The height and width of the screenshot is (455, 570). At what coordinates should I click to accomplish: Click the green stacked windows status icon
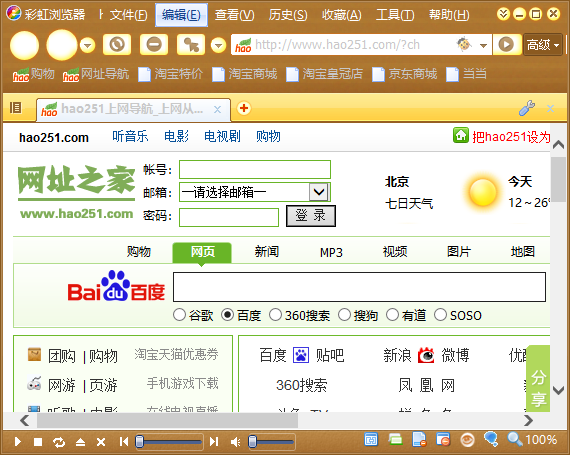coord(395,440)
